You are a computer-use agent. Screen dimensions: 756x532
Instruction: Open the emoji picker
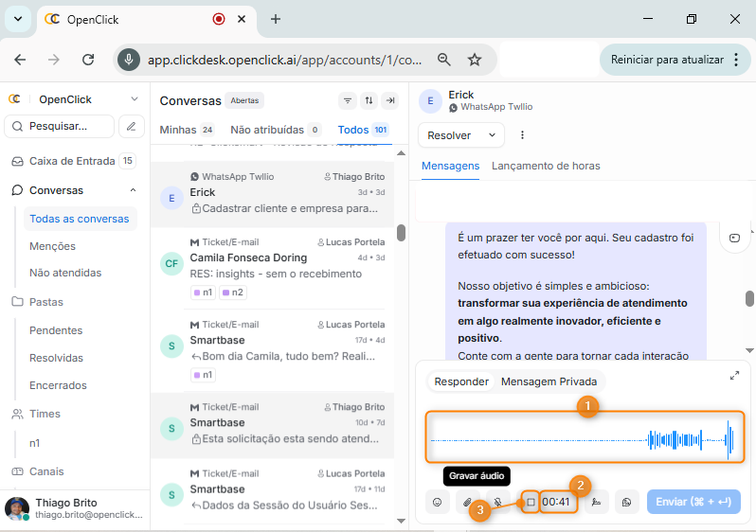[438, 503]
